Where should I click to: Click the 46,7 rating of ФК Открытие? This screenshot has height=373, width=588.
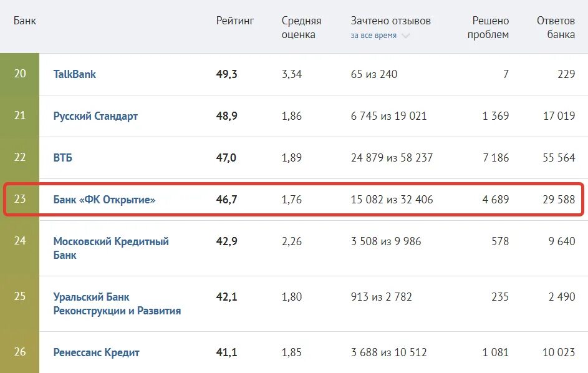click(x=226, y=200)
